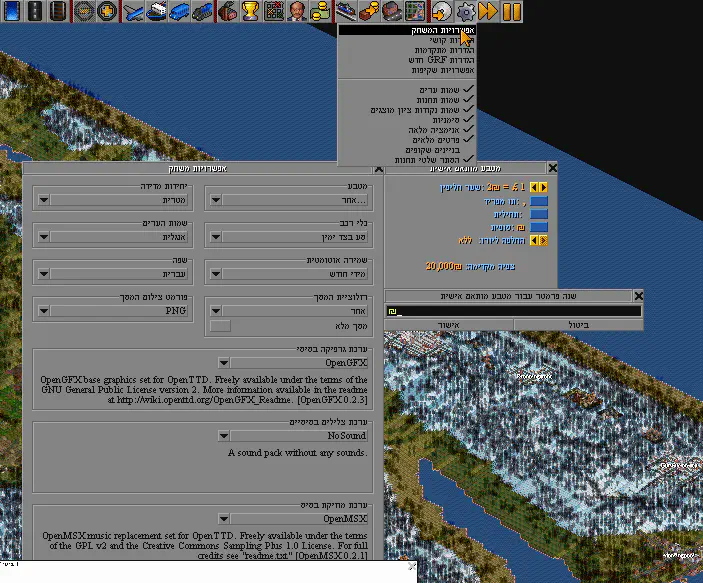The height and width of the screenshot is (583, 703).
Task: Enable the מסך מלא fullscreen checkbox
Action: pos(219,325)
